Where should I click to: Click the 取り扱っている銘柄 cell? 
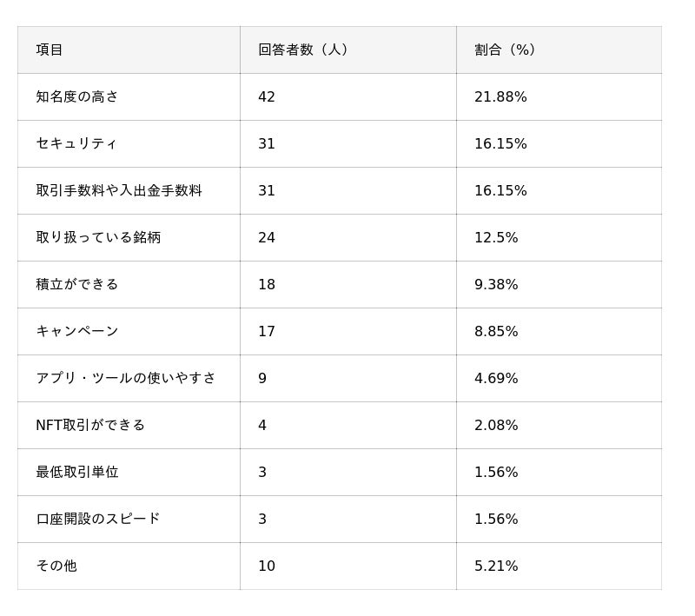click(x=98, y=237)
